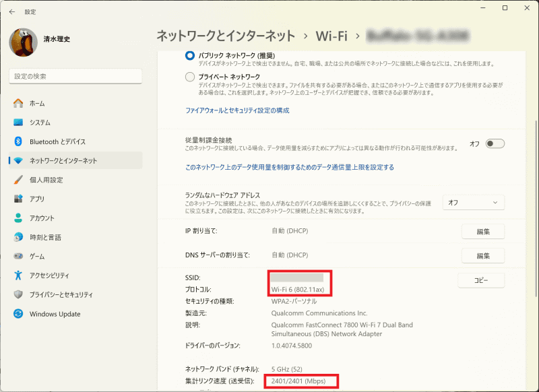
Task: Click 編集 next to IP 割り当て
Action: 482,232
